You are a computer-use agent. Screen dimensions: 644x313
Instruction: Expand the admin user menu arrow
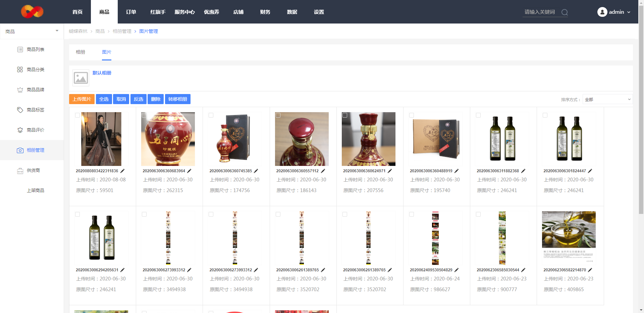point(629,12)
